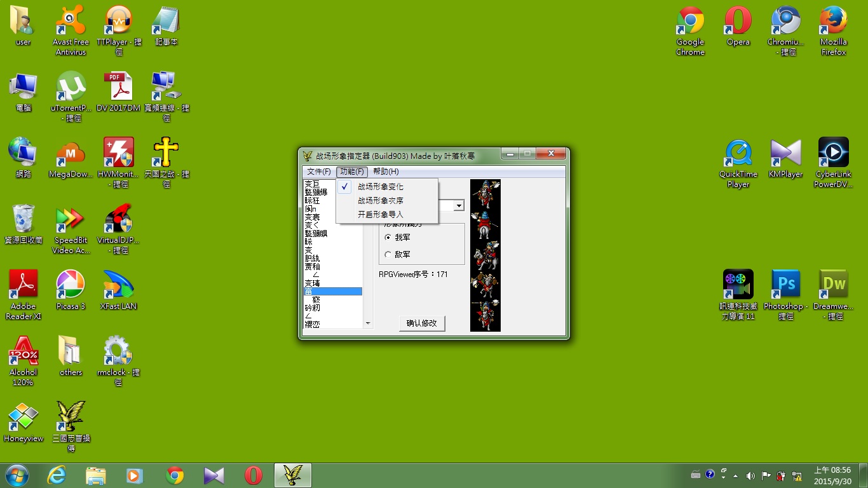Expand the combo box dropdown arrow
The width and height of the screenshot is (868, 488).
(x=459, y=206)
